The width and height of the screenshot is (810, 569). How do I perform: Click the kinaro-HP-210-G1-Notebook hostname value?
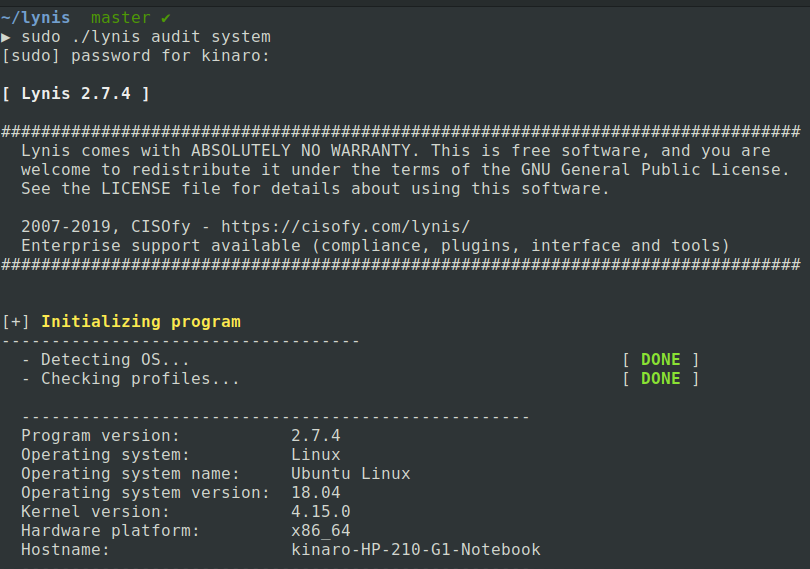[x=415, y=550]
